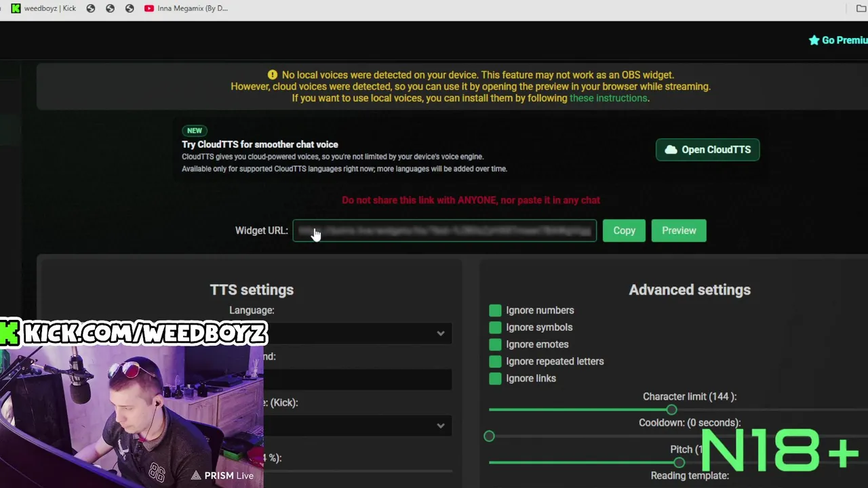The width and height of the screenshot is (868, 488).
Task: Click the Open CloudTTS button
Action: click(x=707, y=150)
